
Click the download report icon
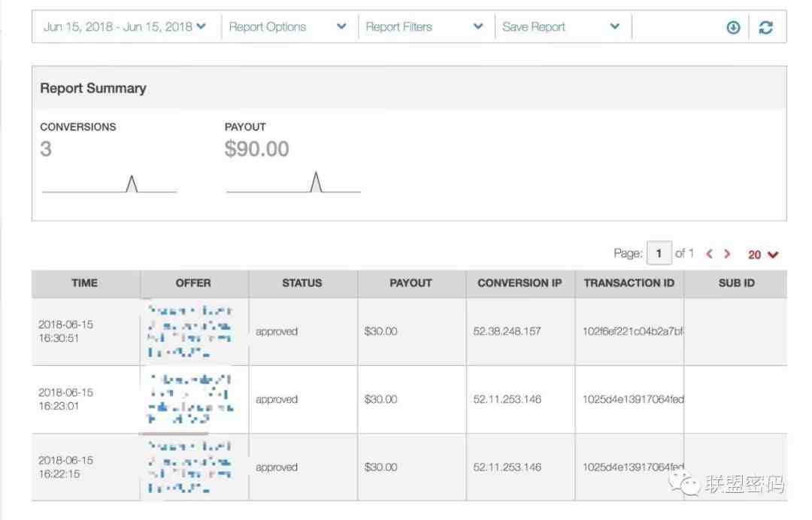pos(733,28)
